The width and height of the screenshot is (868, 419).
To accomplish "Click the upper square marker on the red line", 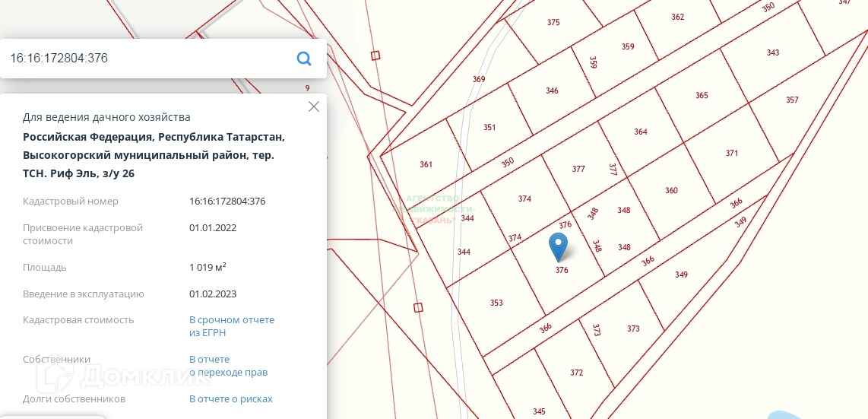I will (376, 56).
